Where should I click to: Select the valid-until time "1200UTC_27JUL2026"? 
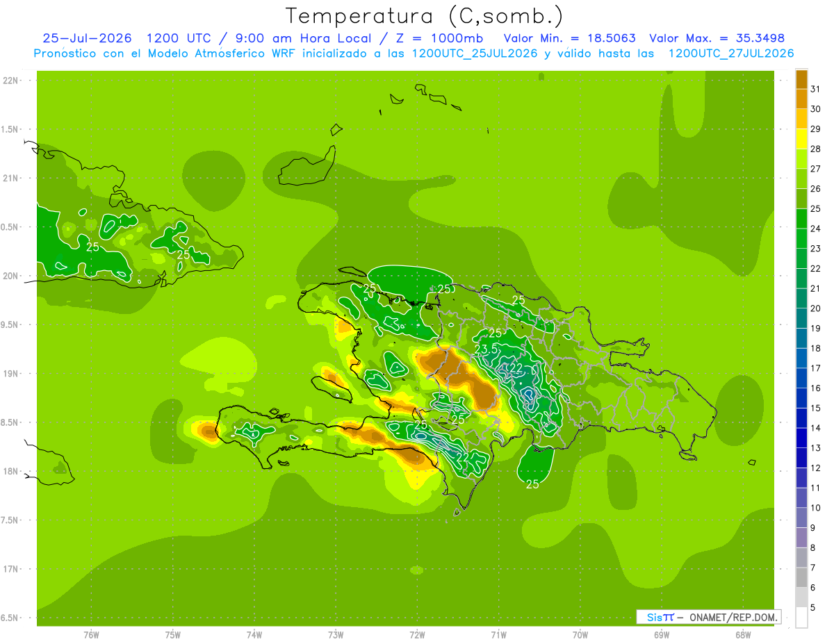coord(730,53)
